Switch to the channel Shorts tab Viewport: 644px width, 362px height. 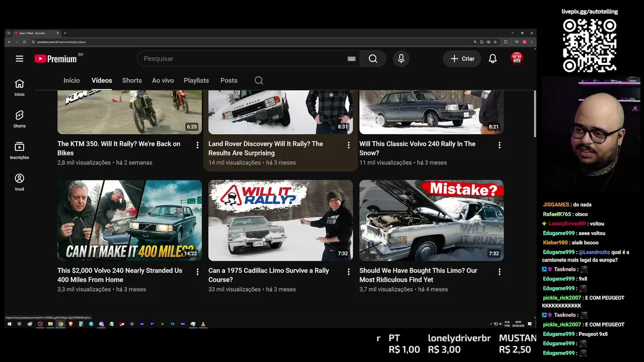pyautogui.click(x=132, y=80)
